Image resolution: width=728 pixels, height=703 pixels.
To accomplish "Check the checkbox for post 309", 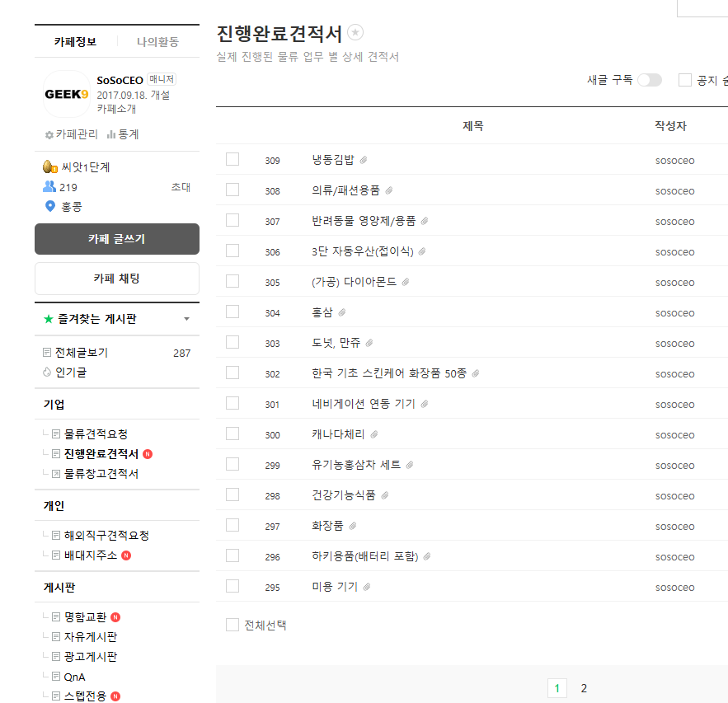I will pos(232,159).
